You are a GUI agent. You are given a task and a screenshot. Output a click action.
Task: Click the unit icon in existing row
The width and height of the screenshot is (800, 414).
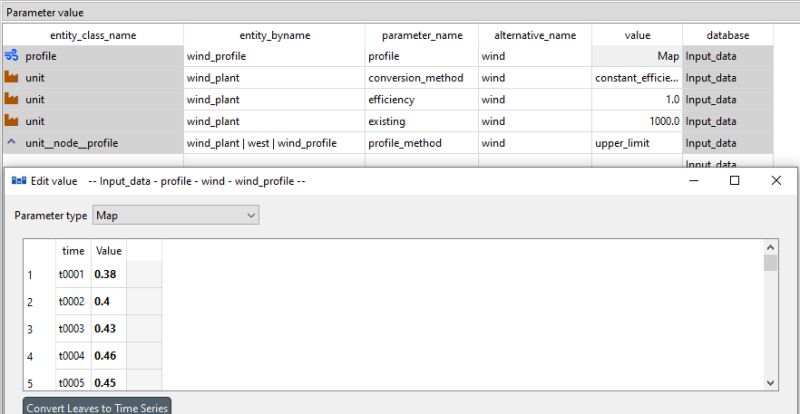[11, 121]
